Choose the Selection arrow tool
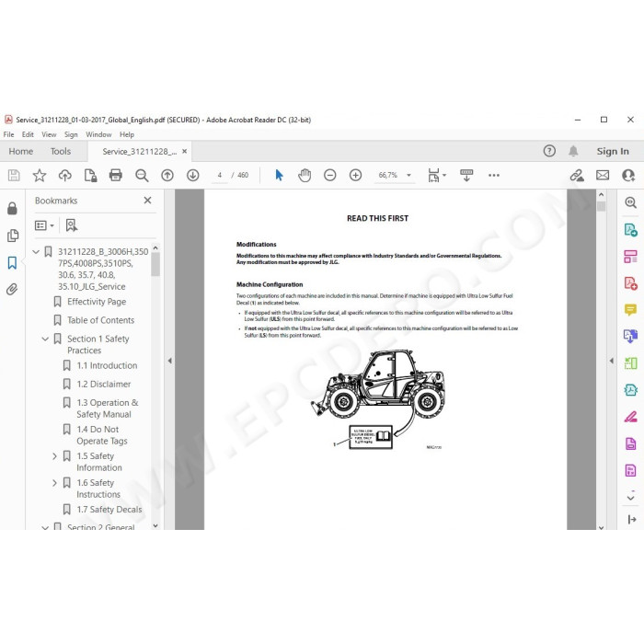Screen dimensions: 644x644 tap(280, 176)
